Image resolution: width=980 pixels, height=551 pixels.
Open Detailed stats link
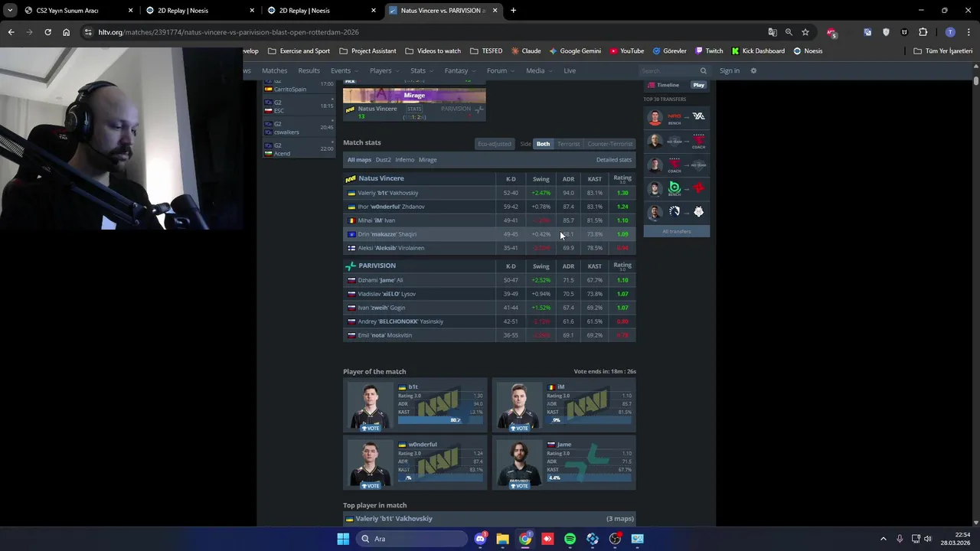614,160
